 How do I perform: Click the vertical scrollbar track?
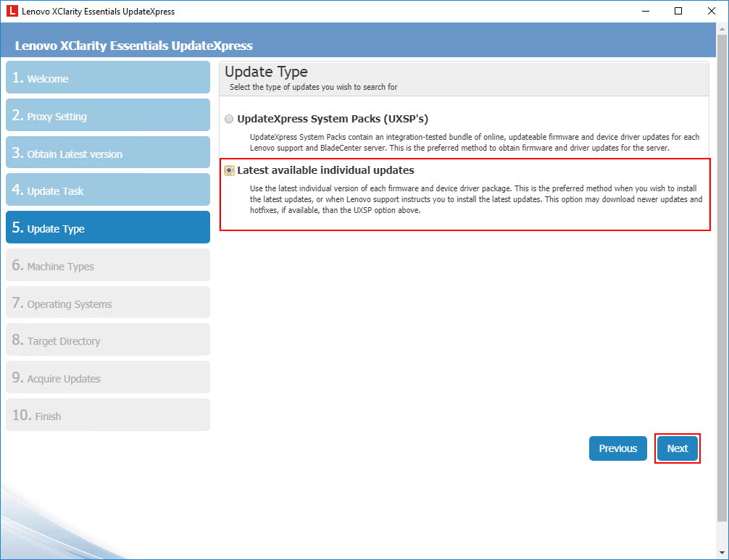point(722,291)
